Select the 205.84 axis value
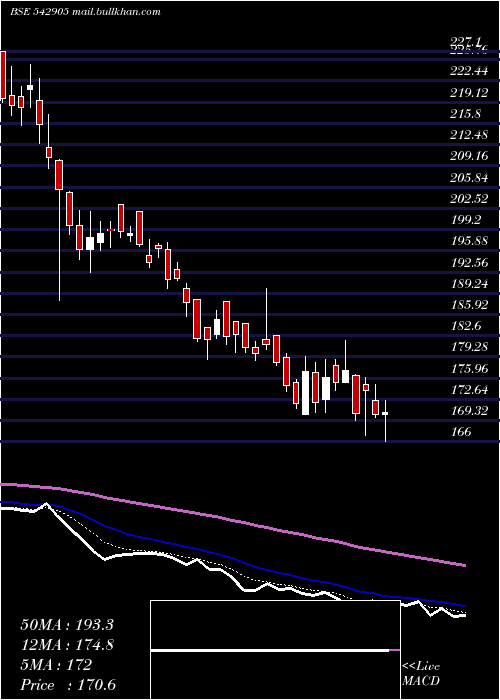 [469, 178]
